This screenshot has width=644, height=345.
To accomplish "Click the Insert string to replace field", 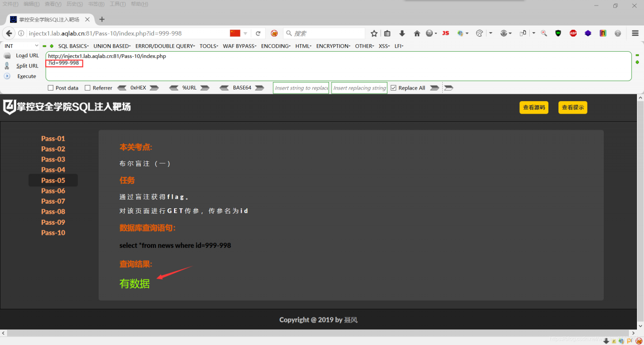I will pos(300,88).
